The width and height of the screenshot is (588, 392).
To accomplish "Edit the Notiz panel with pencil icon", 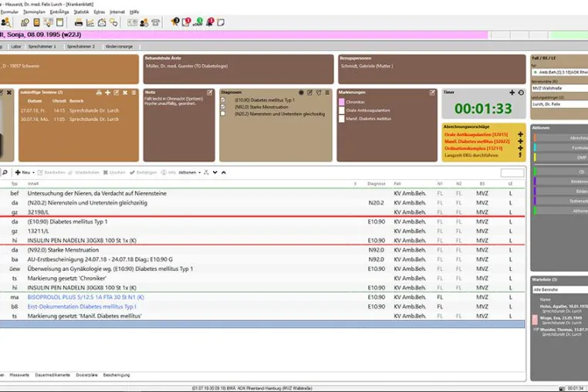I will 210,93.
